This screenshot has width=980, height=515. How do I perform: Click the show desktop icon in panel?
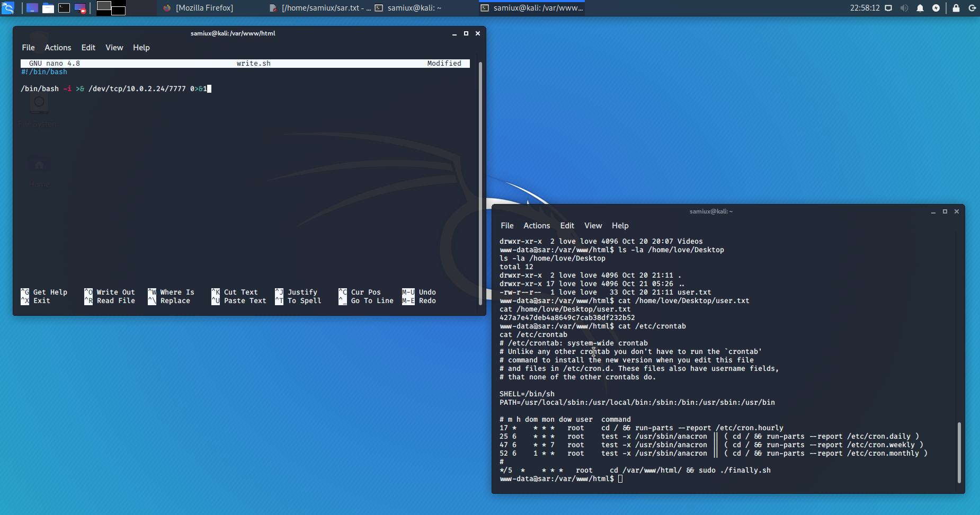point(32,8)
